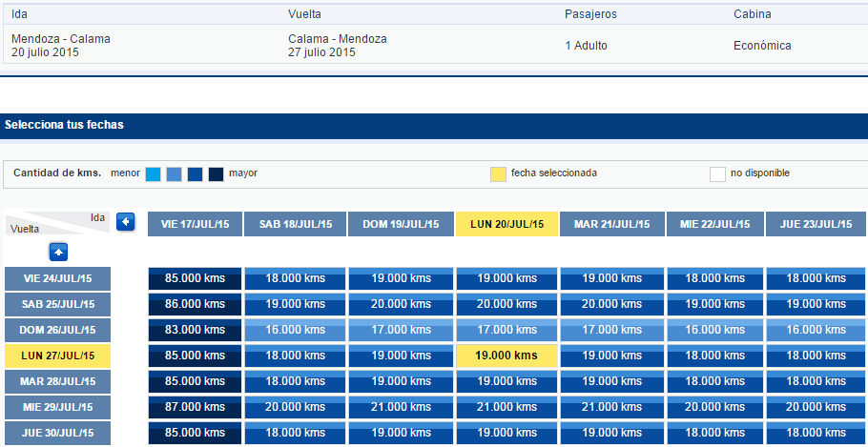Choose 21.000 kms MIE 29/JUL return, DOM 19/JUL departure
The image size is (868, 447).
tap(401, 407)
